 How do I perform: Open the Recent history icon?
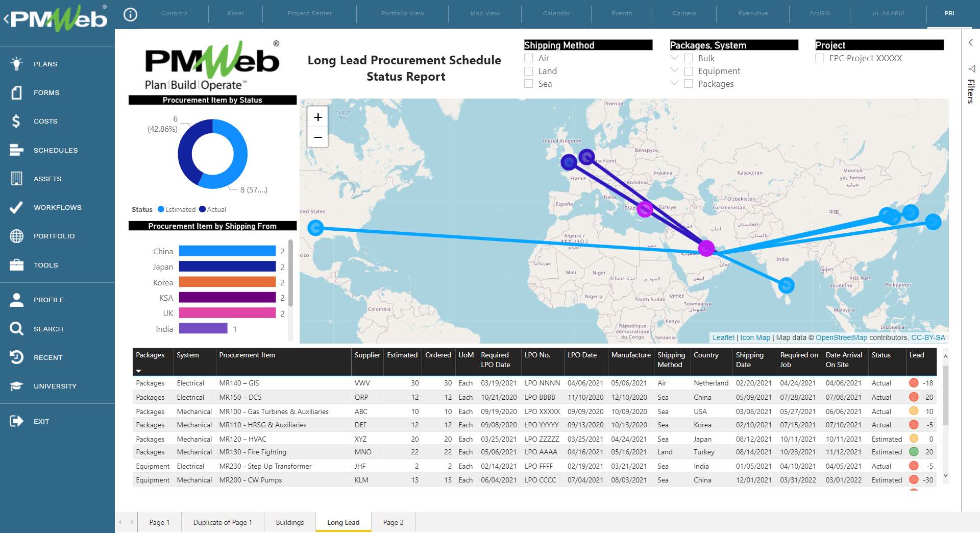pos(16,357)
